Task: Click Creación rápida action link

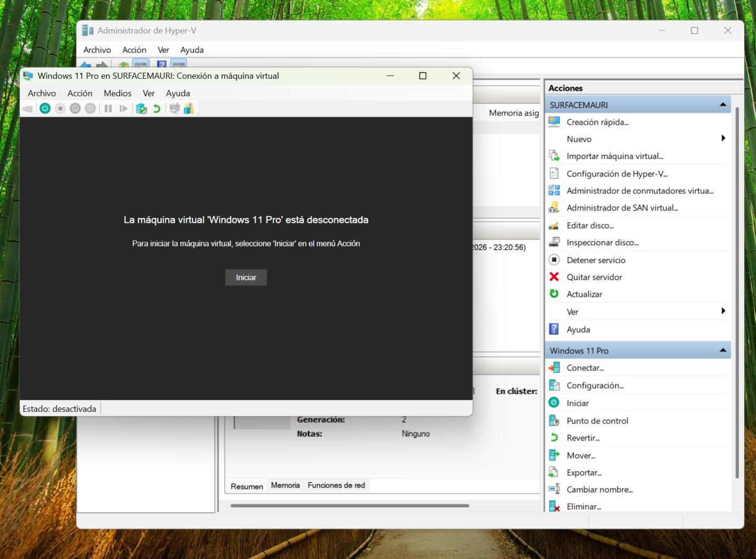Action: (597, 122)
